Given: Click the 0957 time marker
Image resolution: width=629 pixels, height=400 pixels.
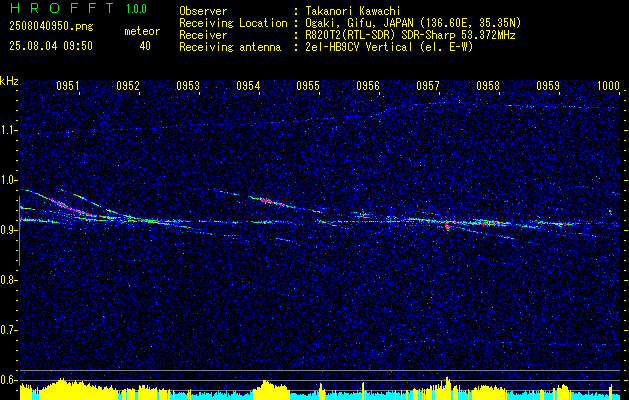Looking at the screenshot, I should coord(428,85).
